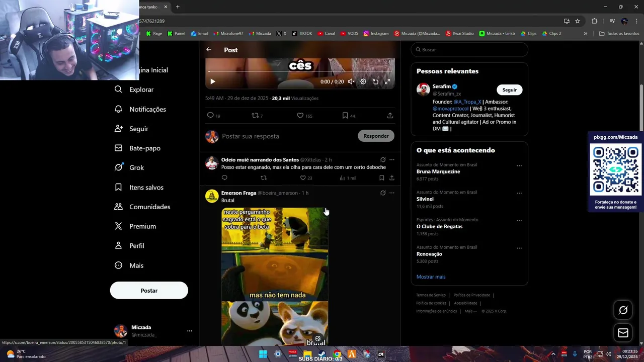Open the floating messages envelope button

coord(623,333)
